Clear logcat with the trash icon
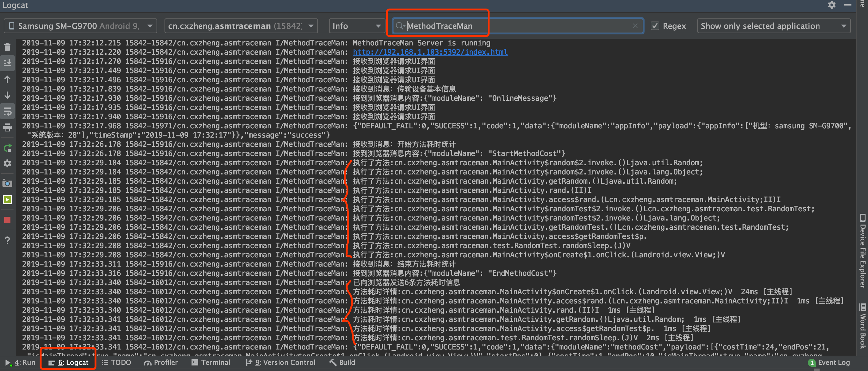Screen dimensions: 868x371 coord(7,47)
